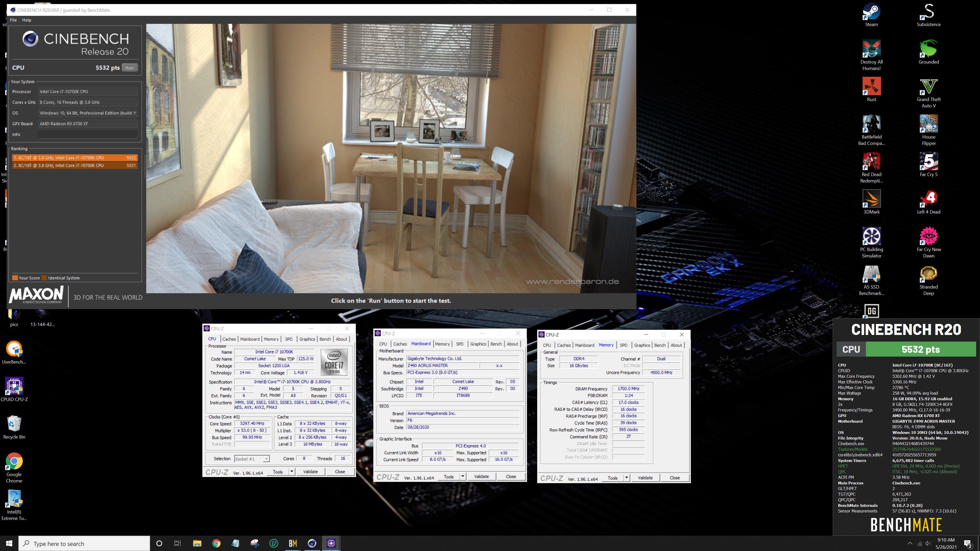Run the Cinebench CPU test
The height and width of the screenshot is (551, 980).
[130, 68]
